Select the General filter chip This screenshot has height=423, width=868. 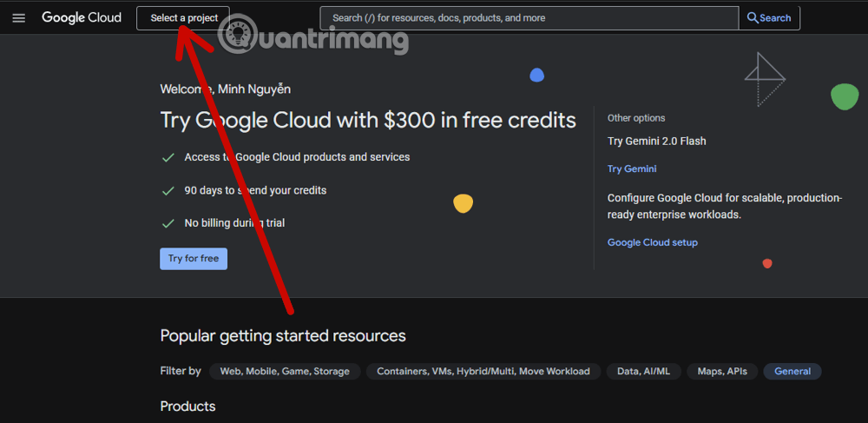[792, 371]
